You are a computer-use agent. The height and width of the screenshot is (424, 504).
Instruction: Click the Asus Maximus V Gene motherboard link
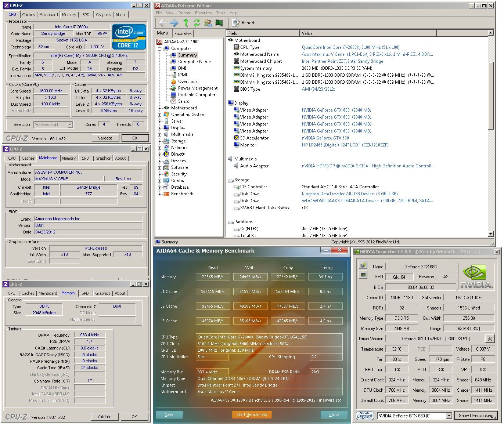[x=367, y=54]
